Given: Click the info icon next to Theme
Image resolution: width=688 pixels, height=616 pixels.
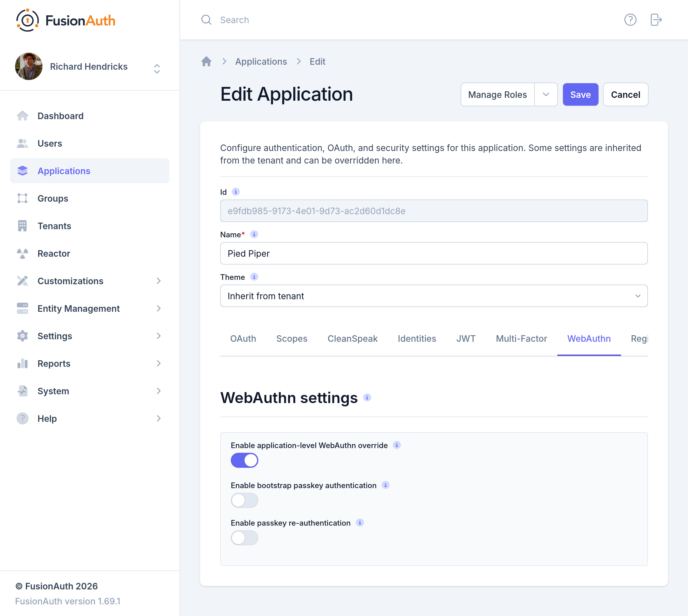Looking at the screenshot, I should coord(254,277).
